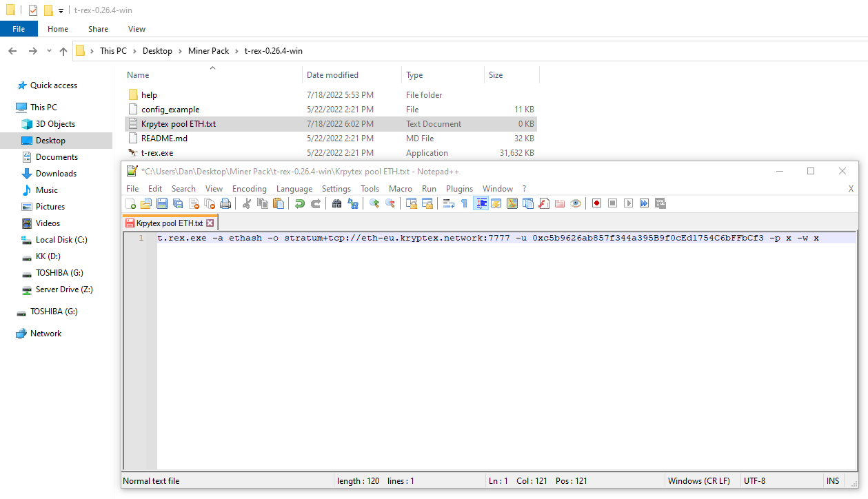
Task: Click Run Macro Multiple Times icon
Action: click(x=643, y=203)
